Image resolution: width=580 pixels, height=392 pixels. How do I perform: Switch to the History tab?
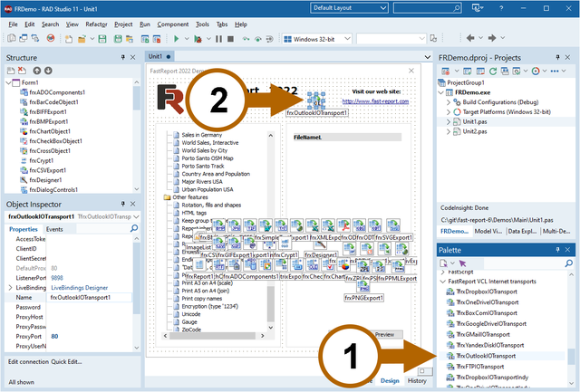click(417, 380)
